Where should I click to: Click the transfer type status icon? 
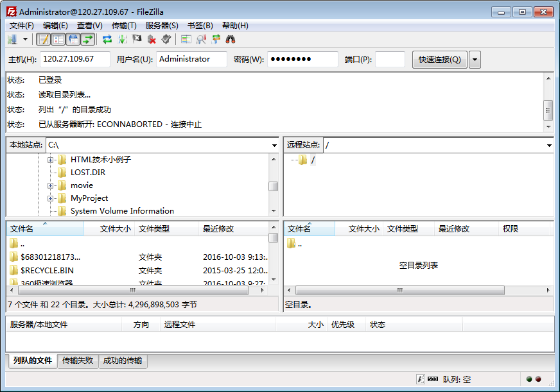(x=421, y=379)
